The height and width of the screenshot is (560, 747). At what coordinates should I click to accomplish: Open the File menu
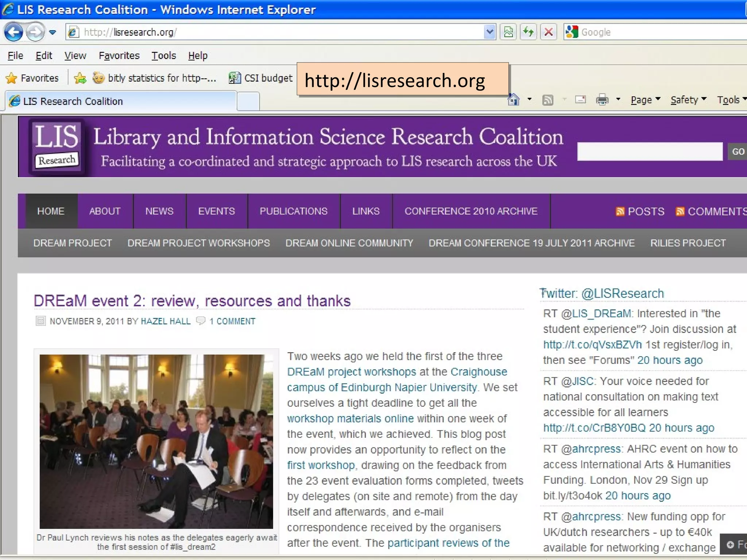tap(15, 55)
